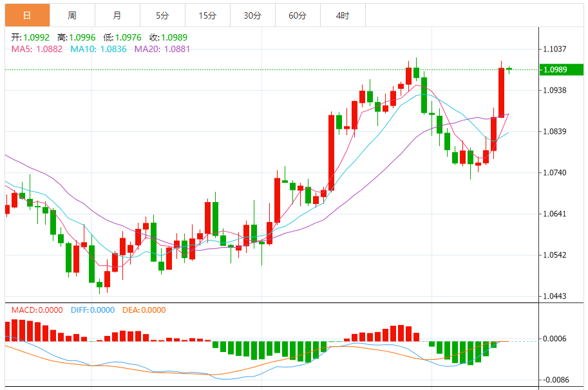Screen dimensions: 588x390
Task: Click the 1.0641 price axis label
Action: coord(555,214)
